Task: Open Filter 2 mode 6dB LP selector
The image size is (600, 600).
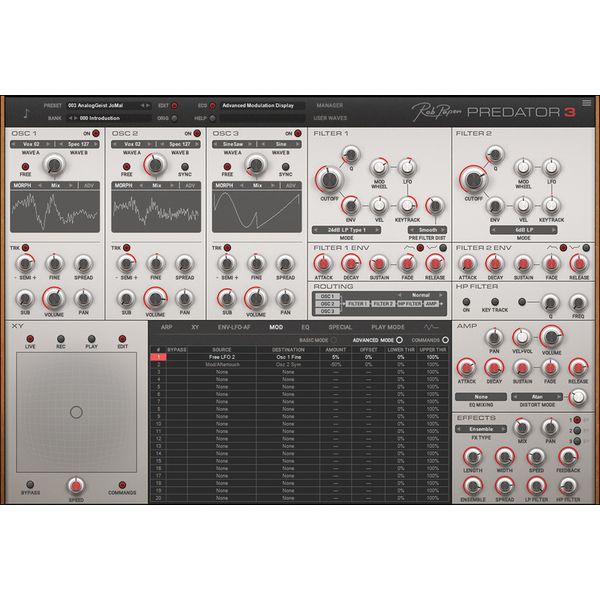Action: (x=524, y=230)
